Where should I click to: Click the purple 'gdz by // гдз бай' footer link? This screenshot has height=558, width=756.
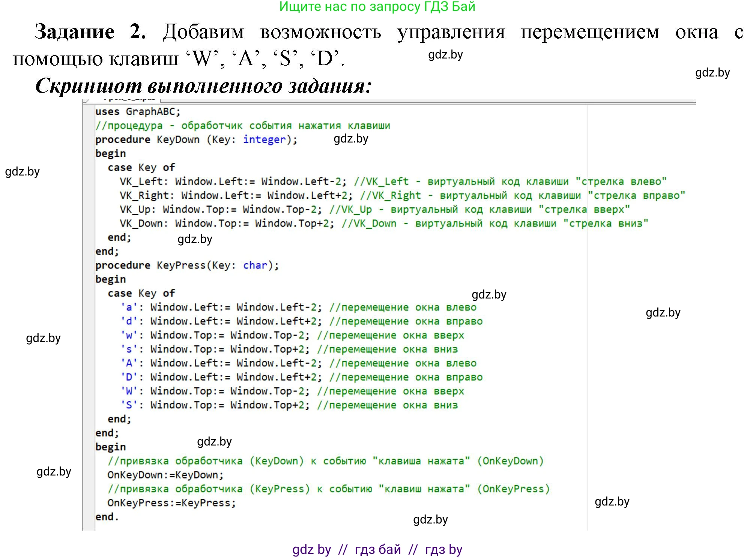pos(377,549)
